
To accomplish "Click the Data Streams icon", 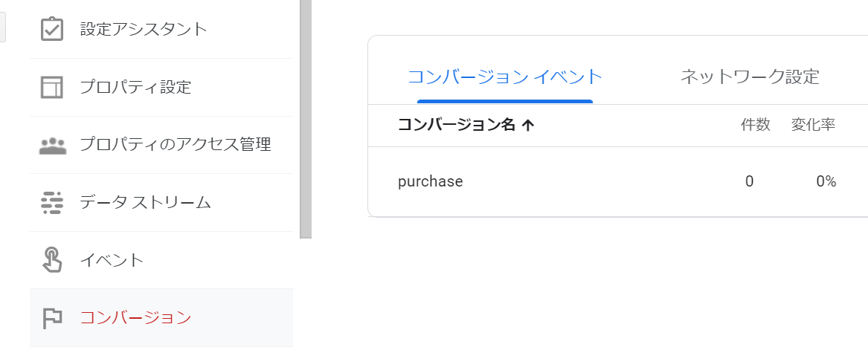I will tap(52, 202).
